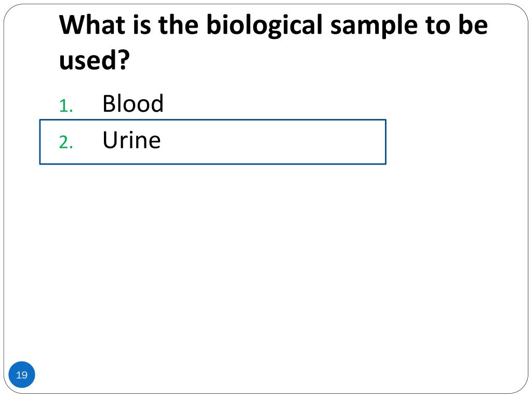The image size is (532, 399).
Task: Click the word "the" in the title
Action: pos(178,25)
